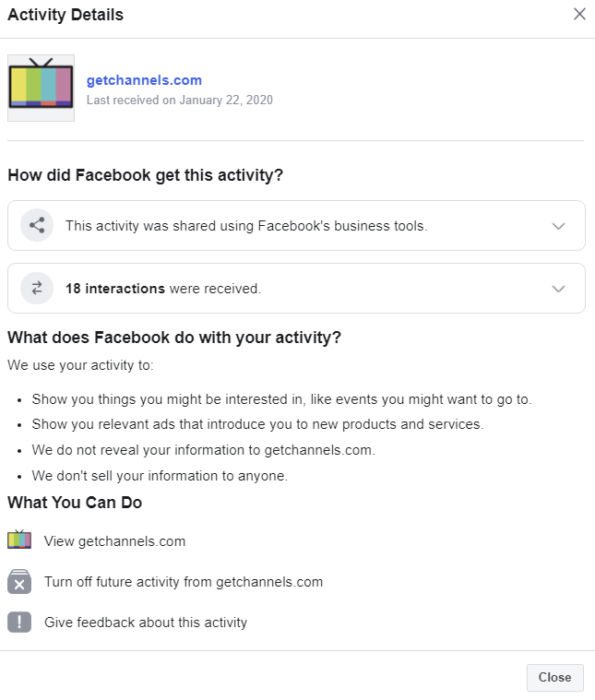Viewport: 595px width, 700px height.
Task: Expand the business tools sharing row chevron
Action: coord(558,226)
